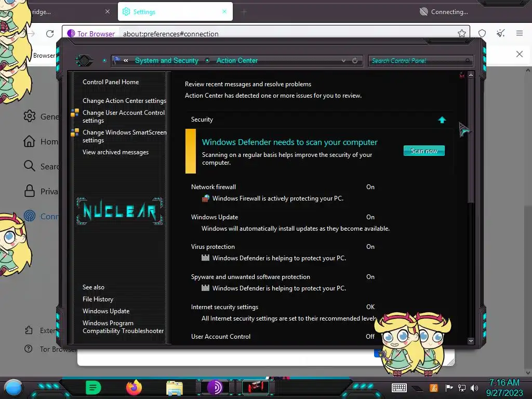Click the Action Center scrollbar down arrow
Screen dimensions: 532x399
[471, 341]
